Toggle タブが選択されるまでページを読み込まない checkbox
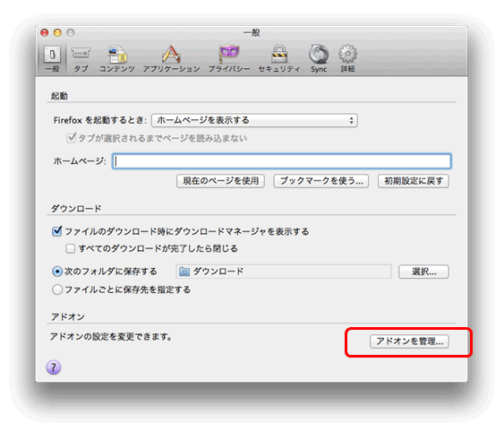504x423 pixels. point(71,138)
